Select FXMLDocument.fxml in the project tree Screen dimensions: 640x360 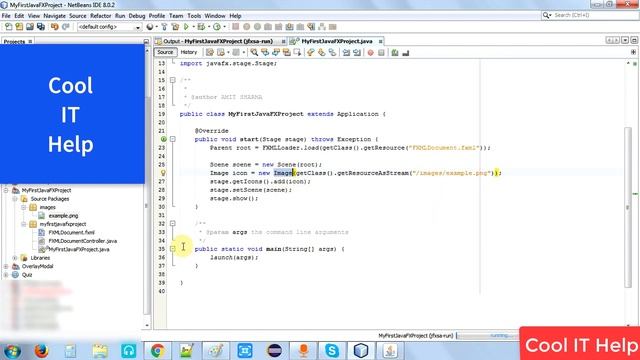pos(71,233)
